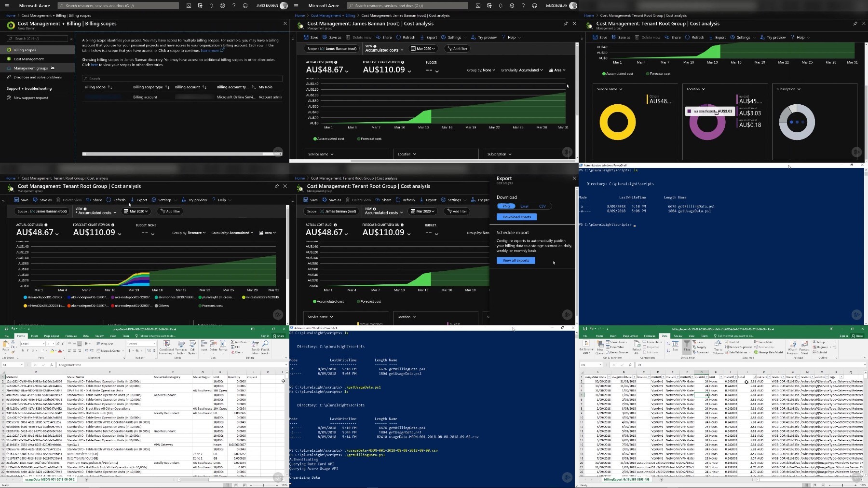Open Group by: None dropdown in James Bannan (root) window
This screenshot has height=488, width=868.
coord(481,70)
